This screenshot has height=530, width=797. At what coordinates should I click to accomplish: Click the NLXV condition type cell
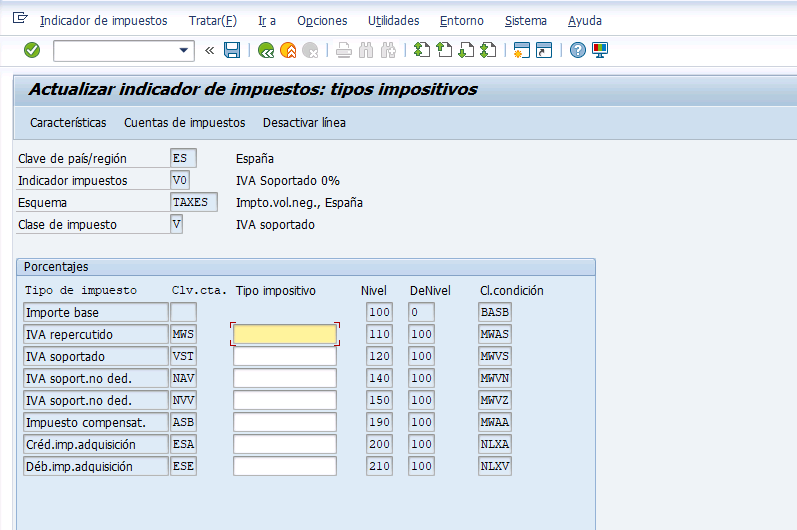(495, 466)
